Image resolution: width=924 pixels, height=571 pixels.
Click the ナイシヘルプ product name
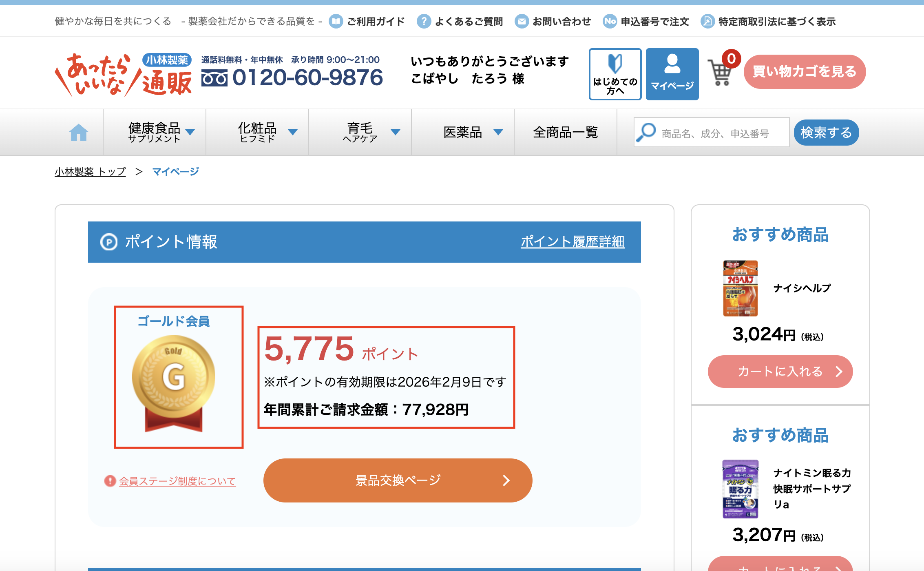pos(802,288)
